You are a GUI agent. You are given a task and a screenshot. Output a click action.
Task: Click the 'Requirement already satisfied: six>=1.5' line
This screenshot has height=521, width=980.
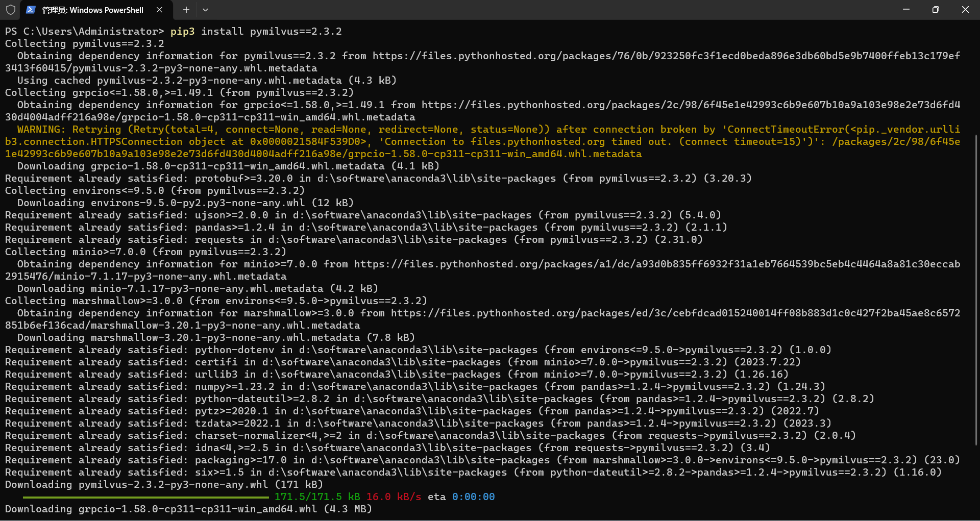(x=473, y=472)
